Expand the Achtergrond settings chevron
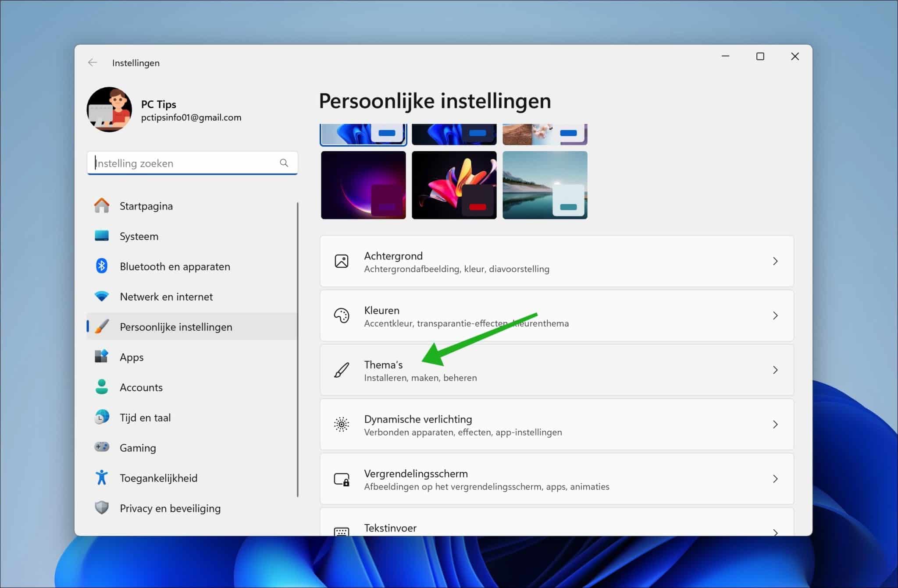Image resolution: width=898 pixels, height=588 pixels. pyautogui.click(x=775, y=261)
